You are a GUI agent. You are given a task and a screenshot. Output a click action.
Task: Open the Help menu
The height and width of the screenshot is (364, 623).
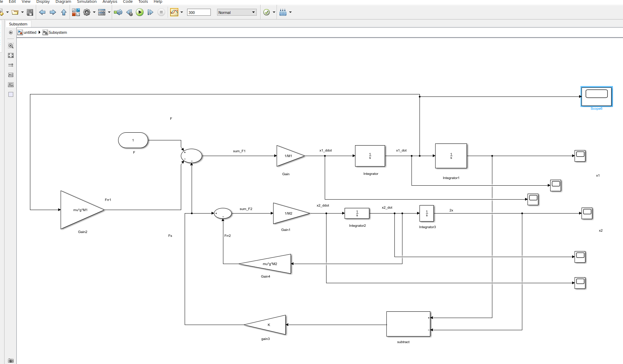coord(158,2)
